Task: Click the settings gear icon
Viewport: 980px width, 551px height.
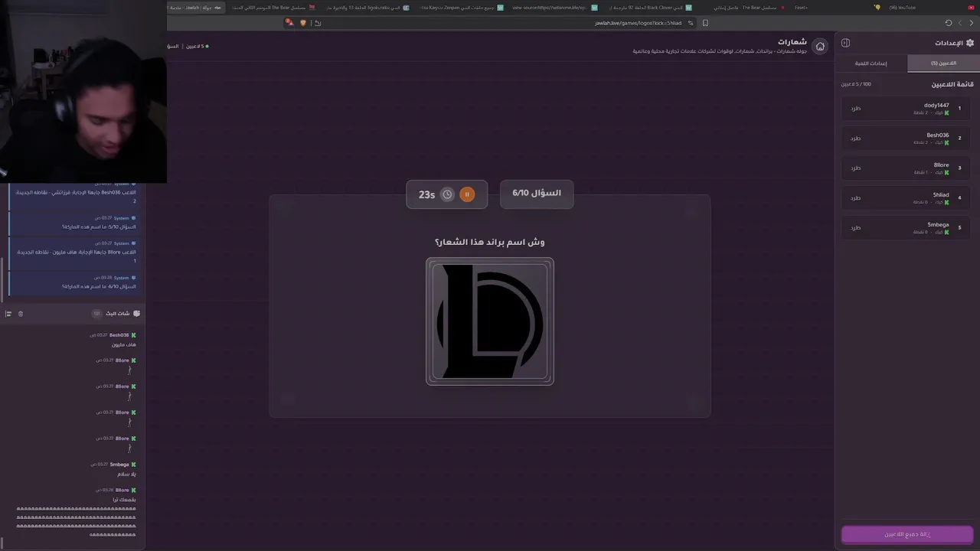Action: point(970,43)
